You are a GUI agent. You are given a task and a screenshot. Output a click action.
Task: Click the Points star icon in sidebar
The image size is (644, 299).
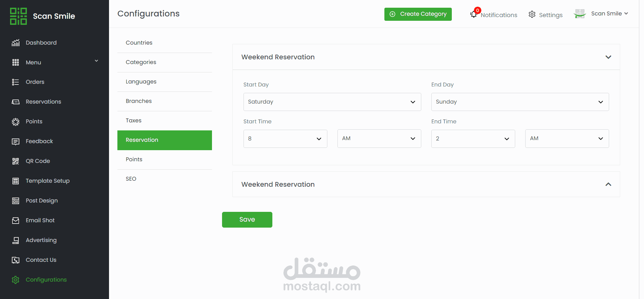tap(15, 122)
